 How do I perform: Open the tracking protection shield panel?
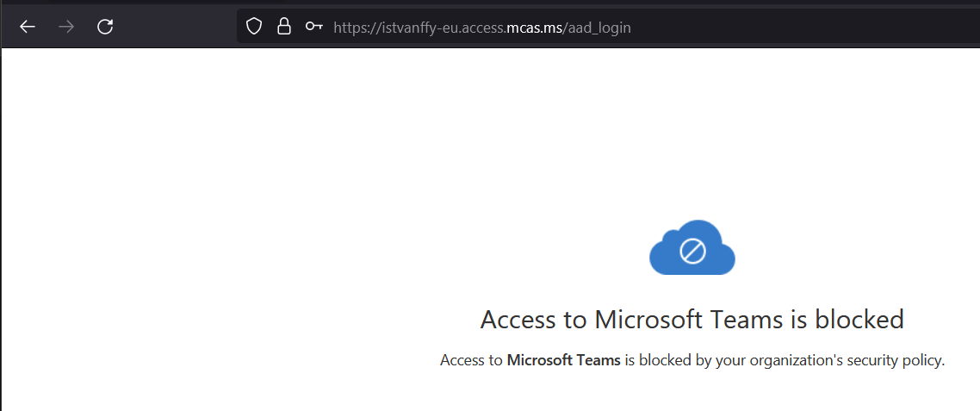click(253, 27)
